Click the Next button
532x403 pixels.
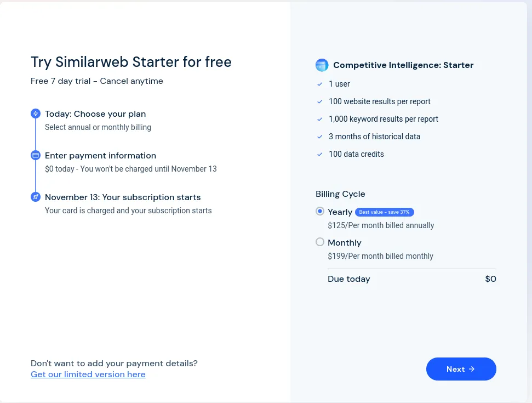pyautogui.click(x=461, y=369)
